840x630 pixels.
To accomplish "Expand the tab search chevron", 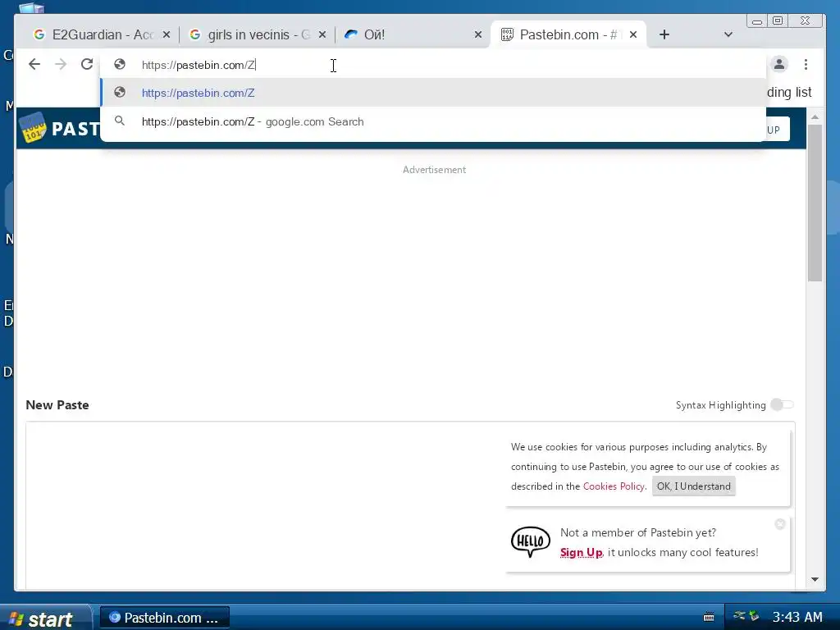I will coord(728,34).
